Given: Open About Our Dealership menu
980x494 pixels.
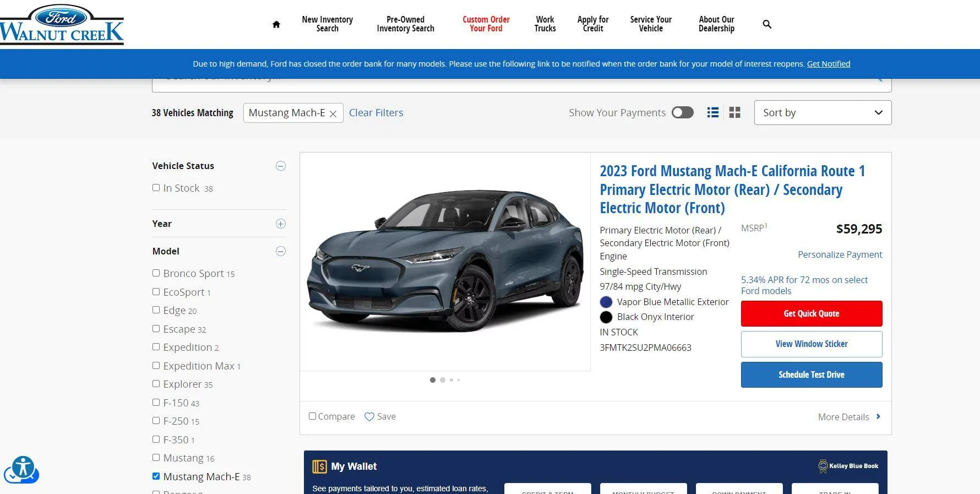Looking at the screenshot, I should (x=716, y=24).
